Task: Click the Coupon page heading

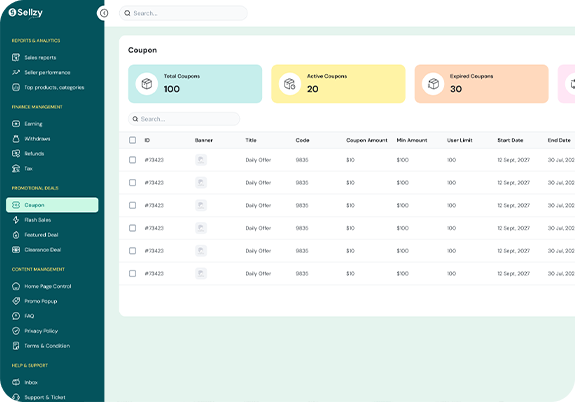Action: [x=142, y=50]
